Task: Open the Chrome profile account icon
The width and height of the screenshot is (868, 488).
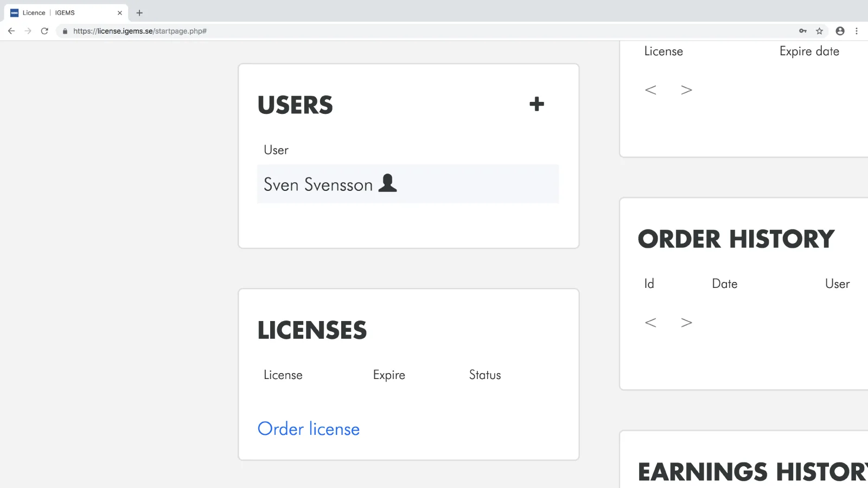Action: 840,31
